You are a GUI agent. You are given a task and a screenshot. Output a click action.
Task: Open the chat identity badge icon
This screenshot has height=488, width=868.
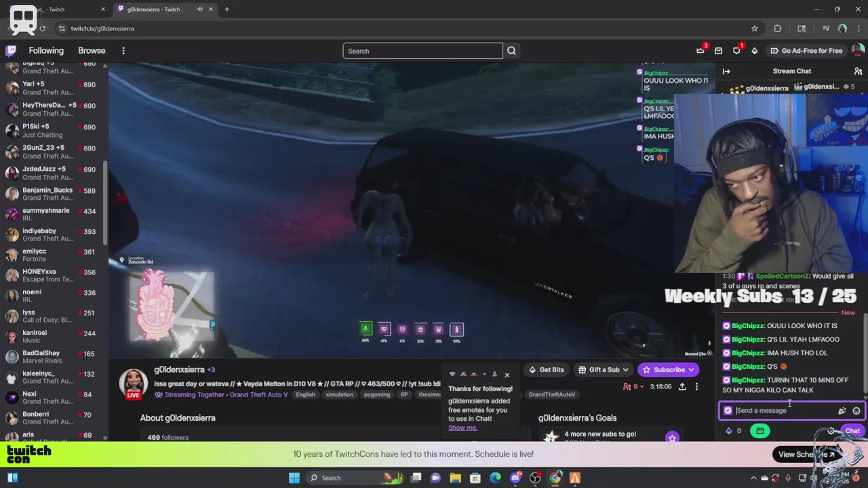coord(728,411)
